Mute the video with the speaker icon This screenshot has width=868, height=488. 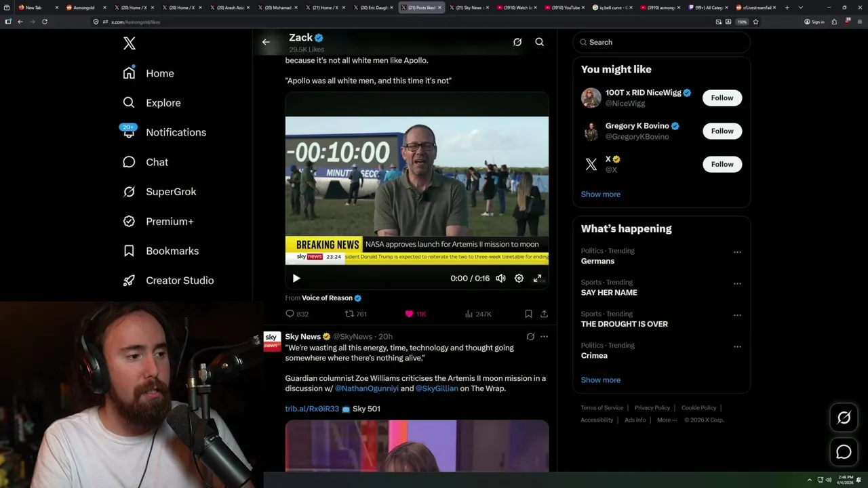[500, 278]
